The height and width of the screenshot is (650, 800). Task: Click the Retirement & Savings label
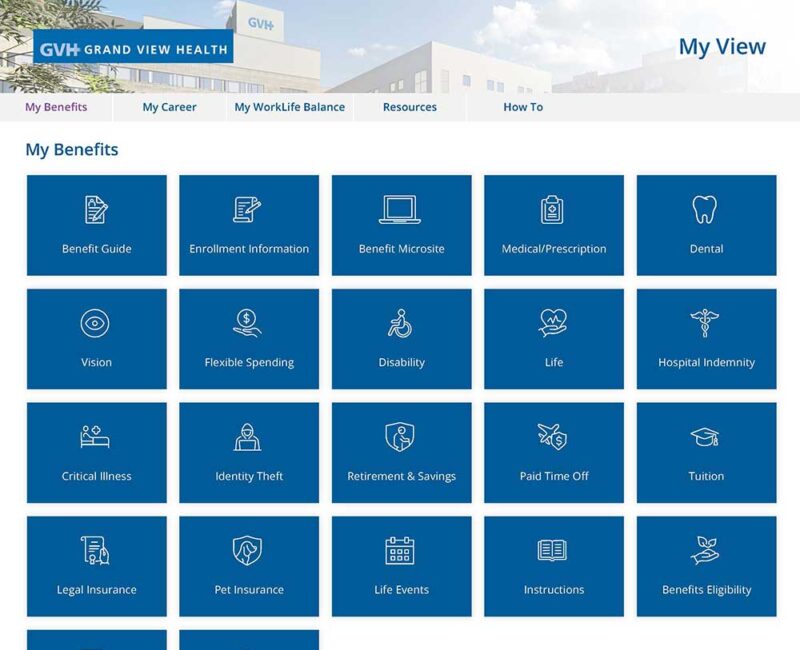(x=402, y=477)
